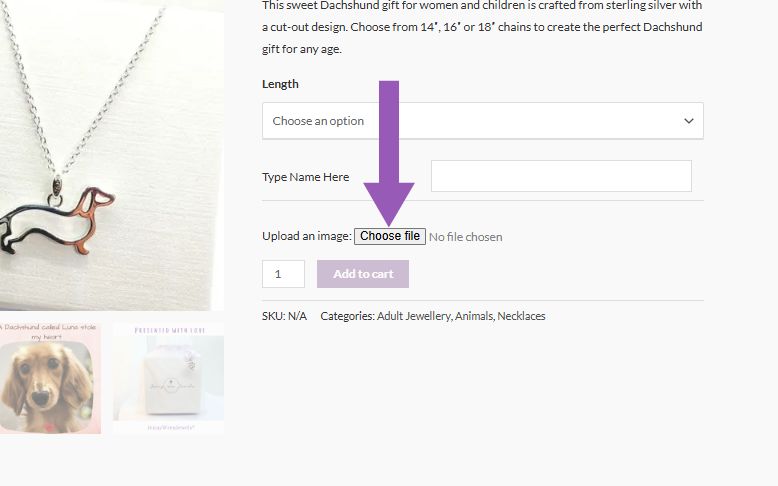Click the 'Type Name Here' label

(306, 177)
